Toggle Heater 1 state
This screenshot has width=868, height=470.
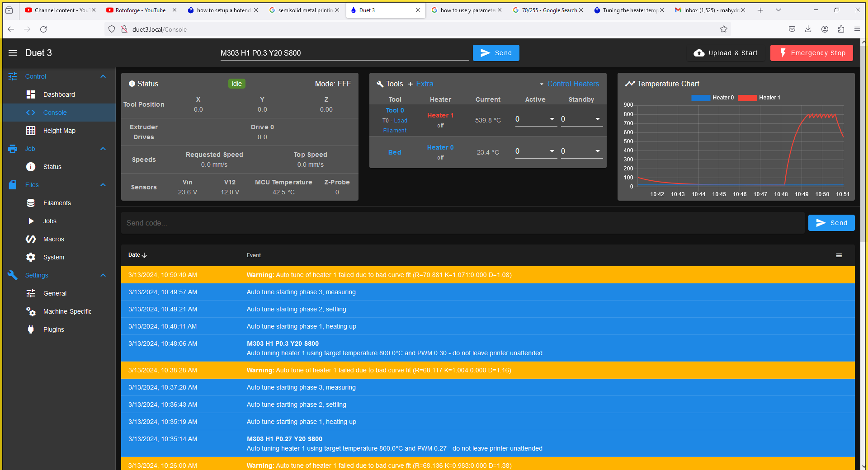pyautogui.click(x=440, y=115)
